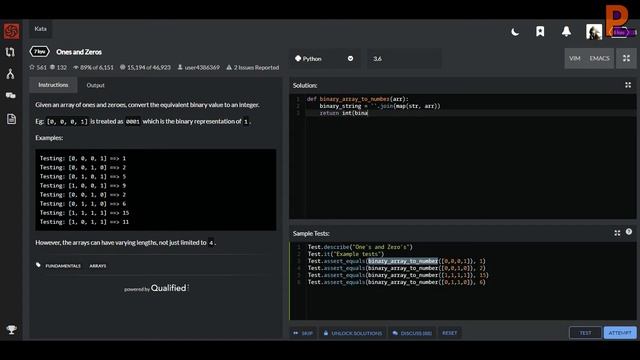Click the tag icon beside FUNDAMENTALS
This screenshot has width=640, height=360.
(38, 265)
